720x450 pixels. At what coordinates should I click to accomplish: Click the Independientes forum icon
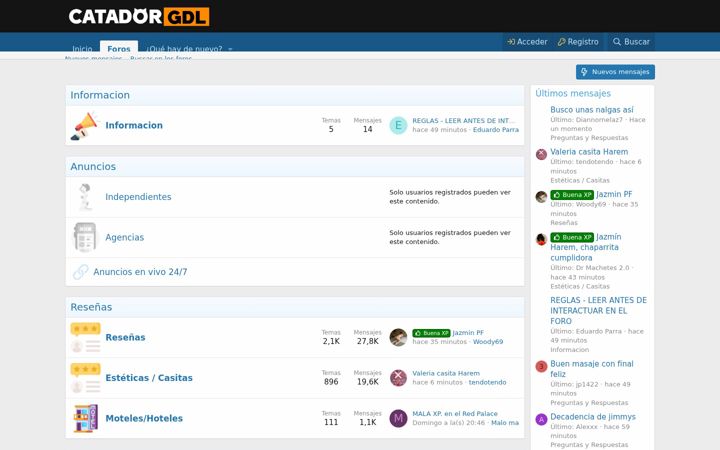click(84, 197)
